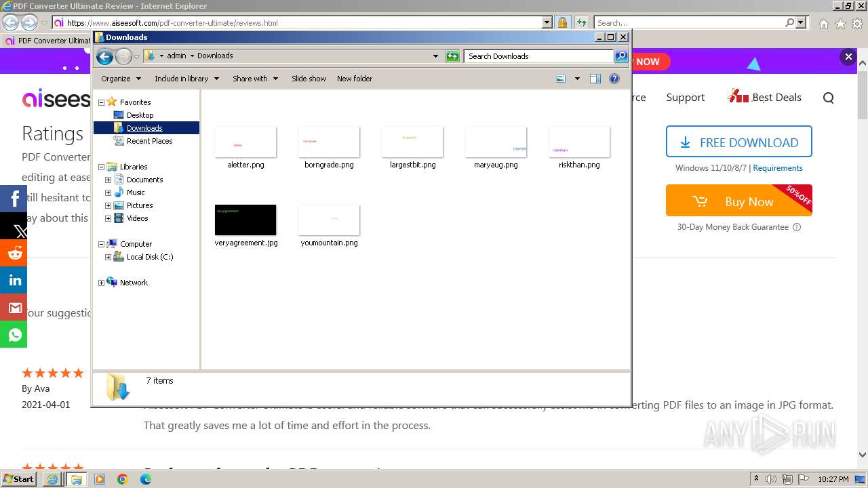
Task: Select Recent Places in Favorites
Action: (149, 141)
